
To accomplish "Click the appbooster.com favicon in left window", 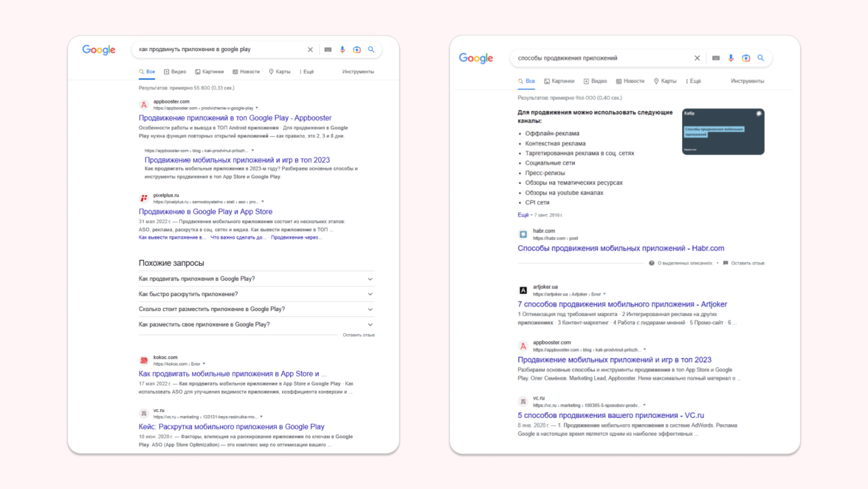I will coord(144,105).
